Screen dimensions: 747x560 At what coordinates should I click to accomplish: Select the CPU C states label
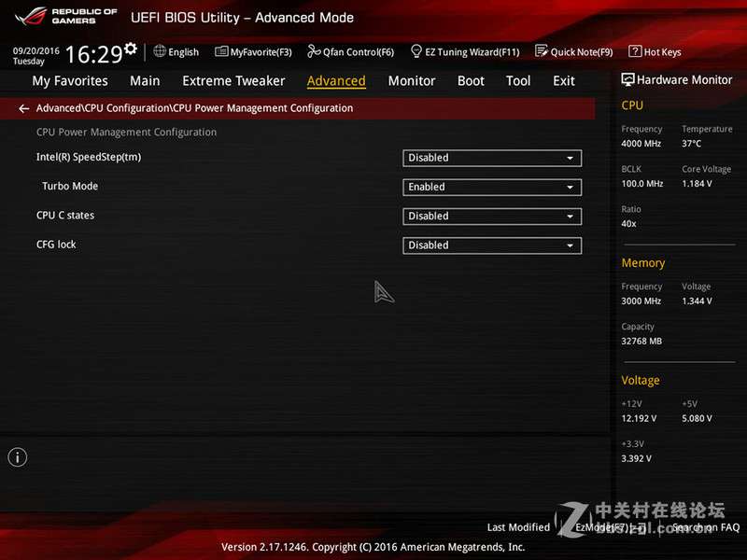(65, 216)
